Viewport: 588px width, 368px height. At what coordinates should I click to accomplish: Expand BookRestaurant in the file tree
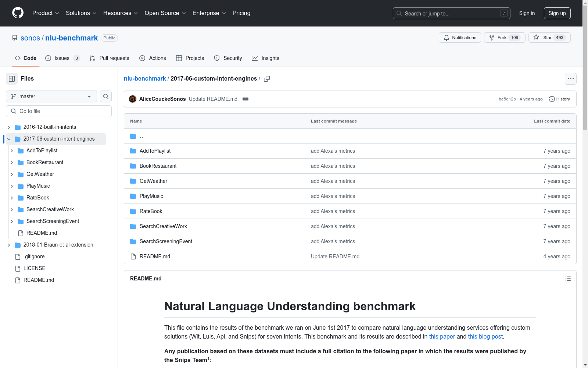12,162
